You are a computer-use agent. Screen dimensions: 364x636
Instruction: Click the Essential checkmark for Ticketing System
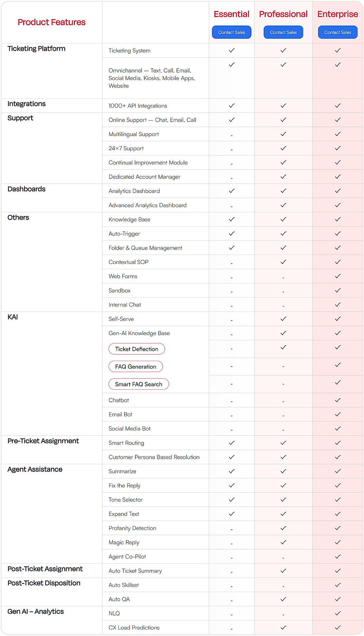(x=231, y=50)
